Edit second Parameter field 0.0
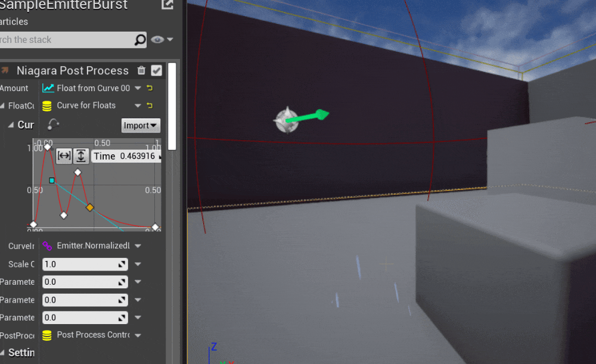 tap(85, 300)
